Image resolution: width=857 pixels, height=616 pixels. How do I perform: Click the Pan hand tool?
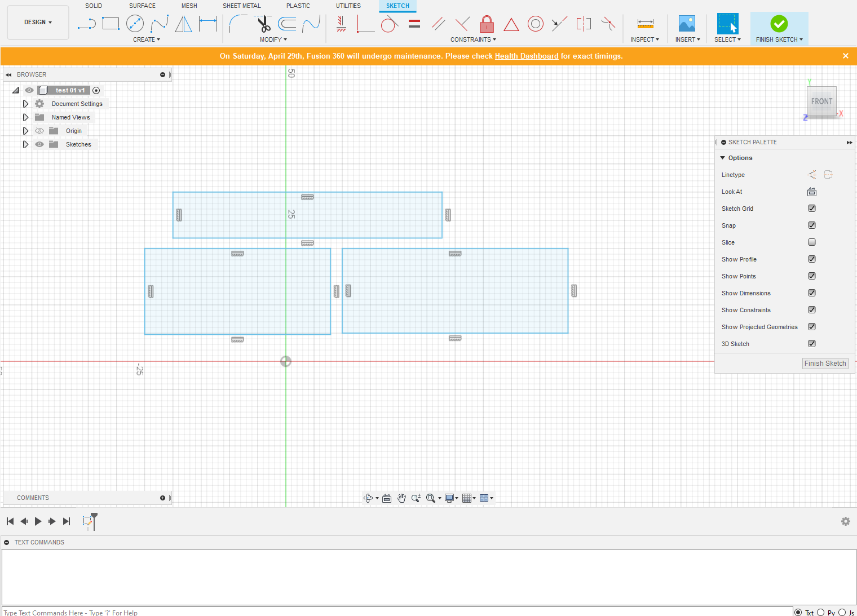[x=401, y=498]
